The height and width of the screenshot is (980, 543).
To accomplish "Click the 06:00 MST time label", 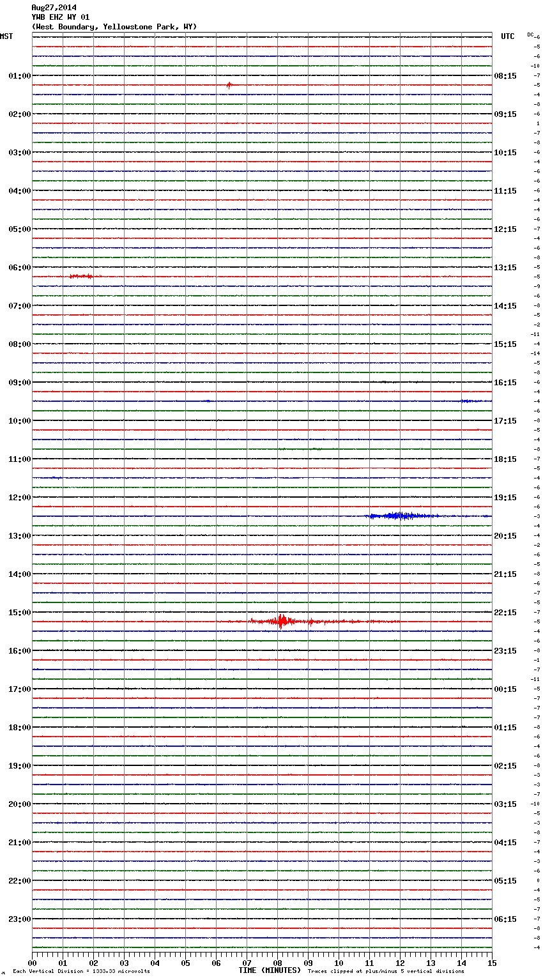I will pyautogui.click(x=19, y=268).
